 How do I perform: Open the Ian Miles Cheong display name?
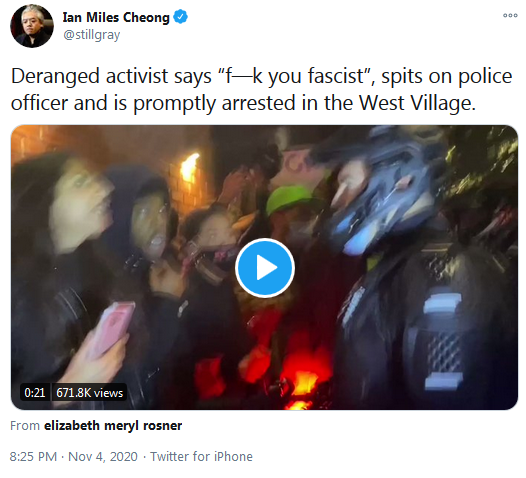[x=116, y=17]
